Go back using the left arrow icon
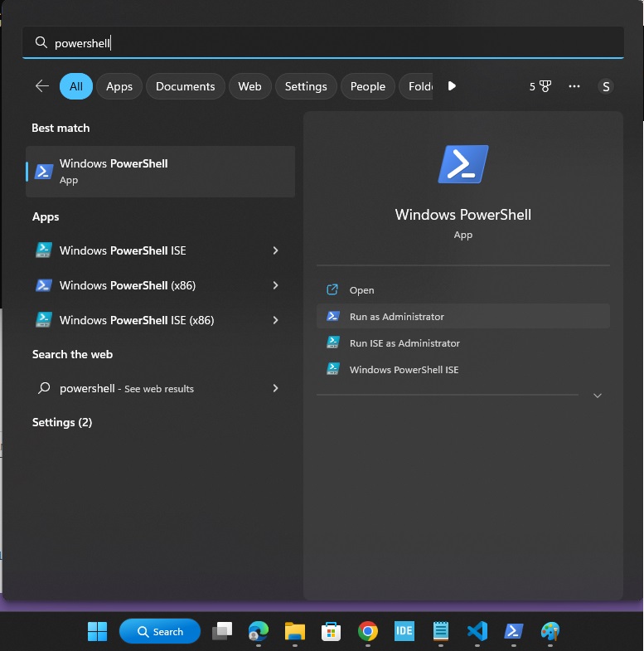This screenshot has height=651, width=644. (42, 86)
